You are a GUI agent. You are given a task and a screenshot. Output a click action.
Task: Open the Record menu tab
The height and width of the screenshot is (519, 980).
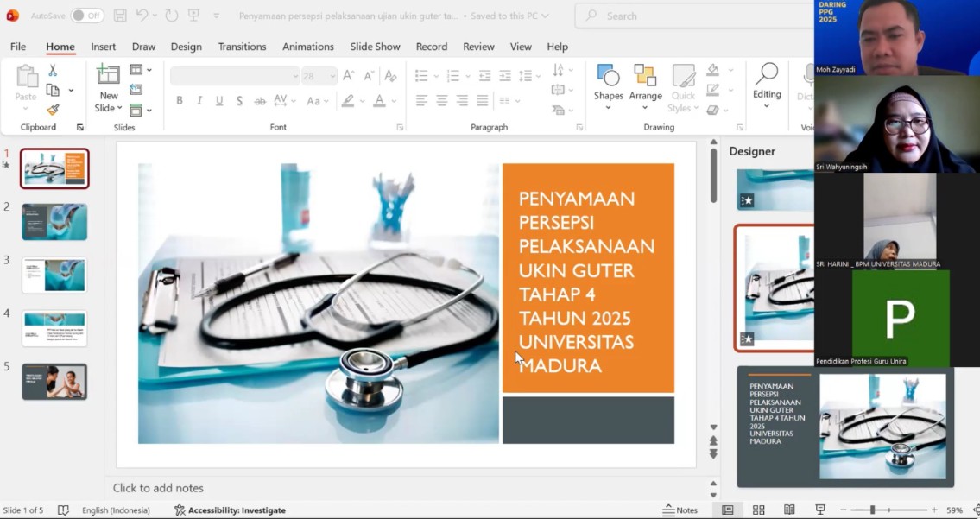click(431, 46)
